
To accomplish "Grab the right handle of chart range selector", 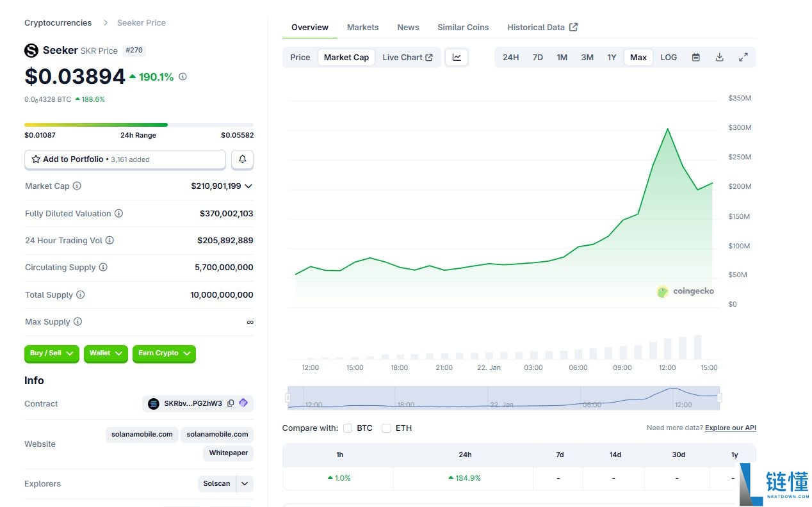I will [x=720, y=398].
